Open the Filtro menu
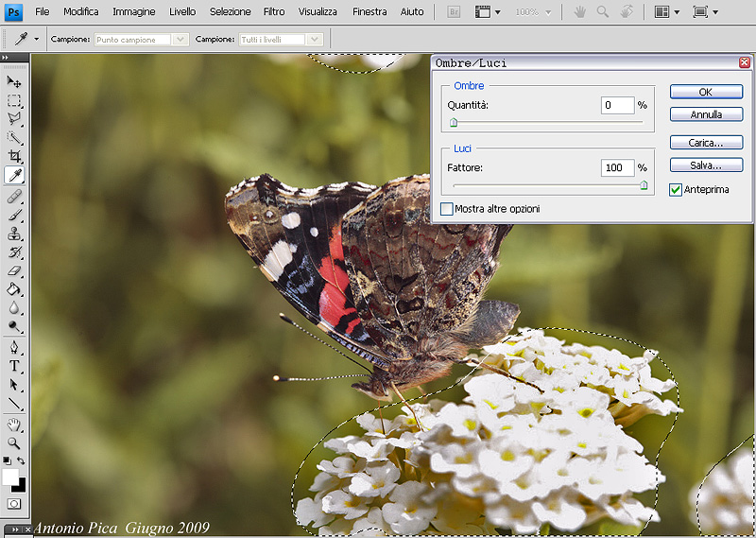756x538 pixels. [274, 12]
